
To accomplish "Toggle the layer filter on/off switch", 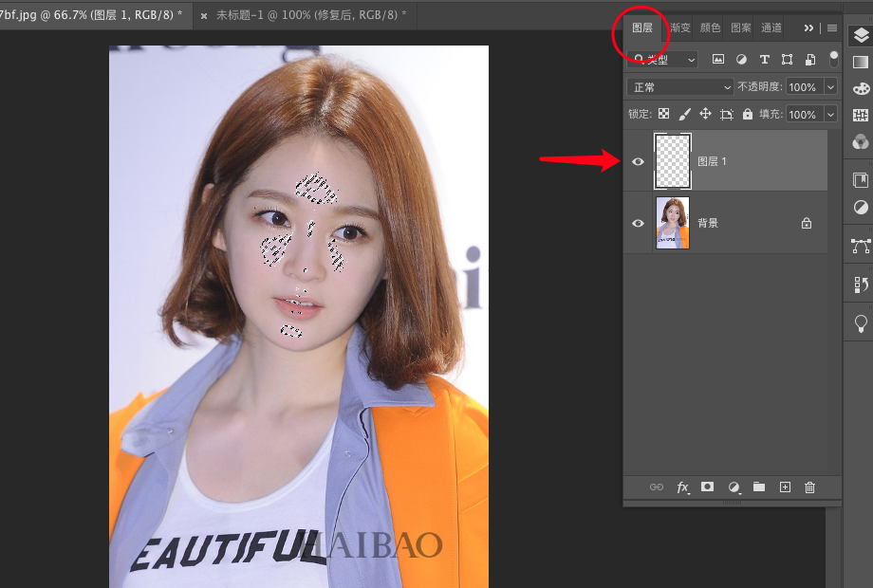I will tap(834, 59).
